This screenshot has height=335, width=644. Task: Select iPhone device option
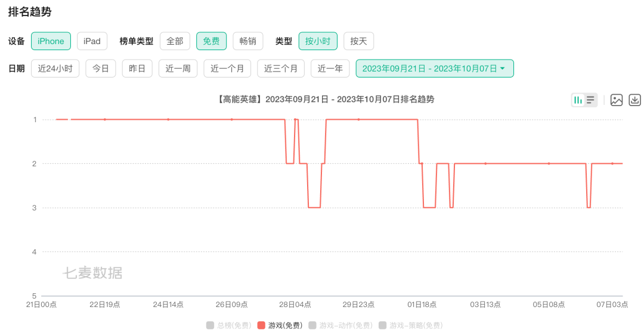tap(51, 41)
